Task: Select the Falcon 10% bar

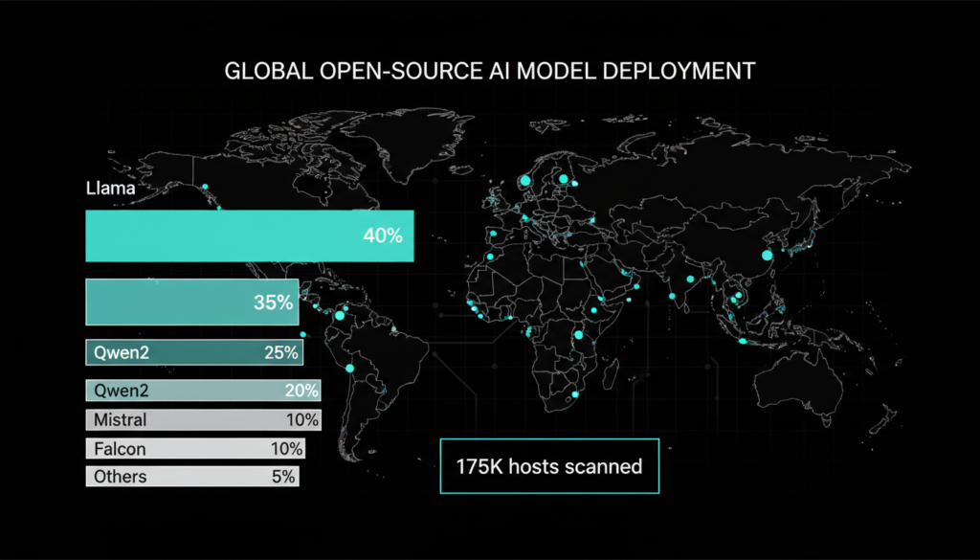Action: coord(195,448)
